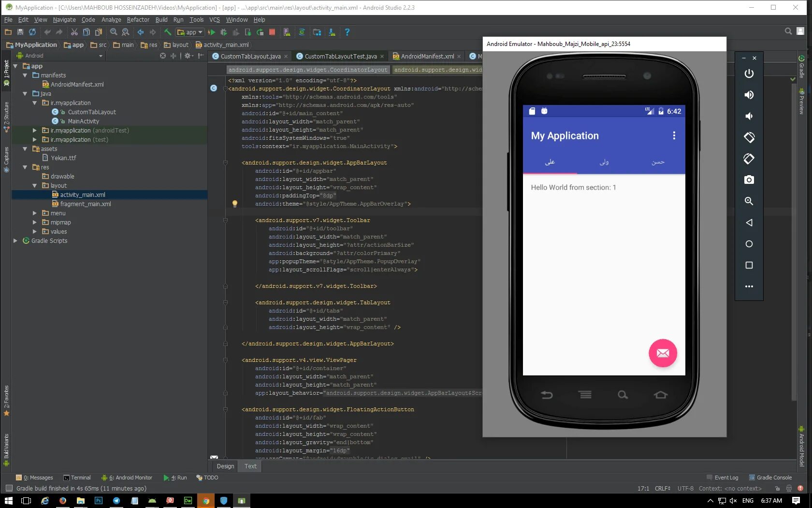
Task: Click Sync Project with Gradle Files icon
Action: click(302, 32)
